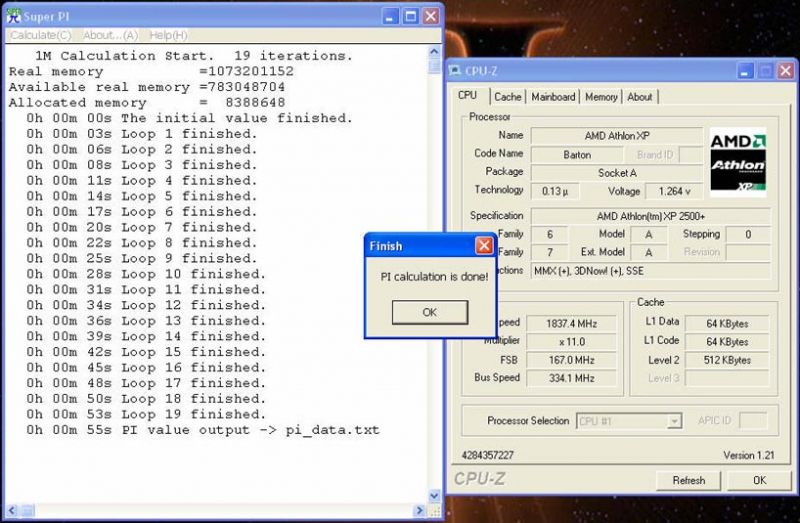Screen dimensions: 800x523
Task: Click the instructions field 'MMX (+), 3DNow! (+), SSE'
Action: 651,271
